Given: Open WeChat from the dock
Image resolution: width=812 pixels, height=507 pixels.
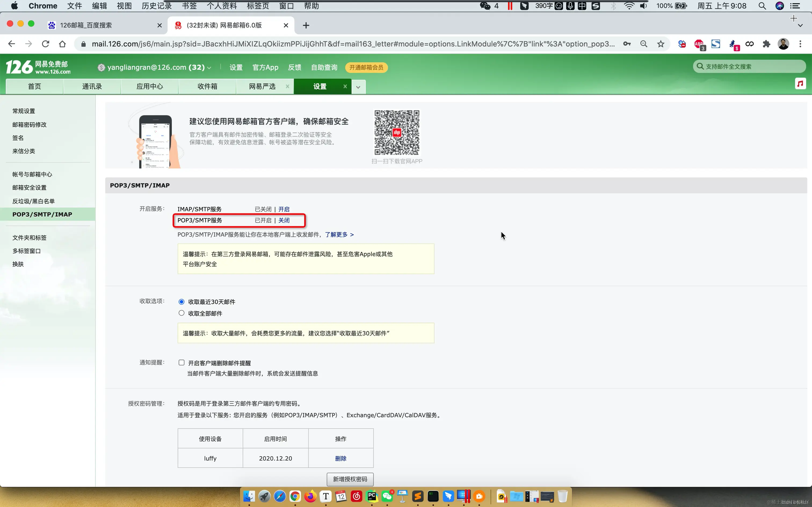Looking at the screenshot, I should pyautogui.click(x=387, y=496).
